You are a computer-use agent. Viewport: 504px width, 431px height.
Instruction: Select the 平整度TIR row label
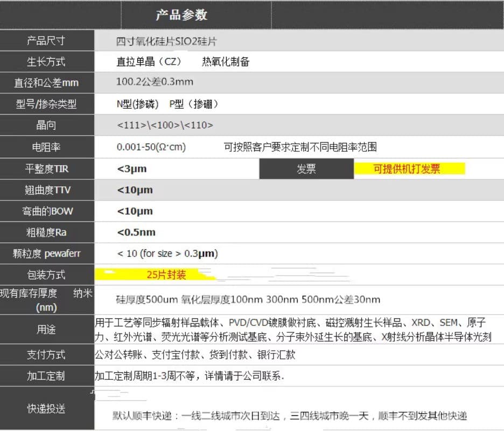pyautogui.click(x=46, y=169)
